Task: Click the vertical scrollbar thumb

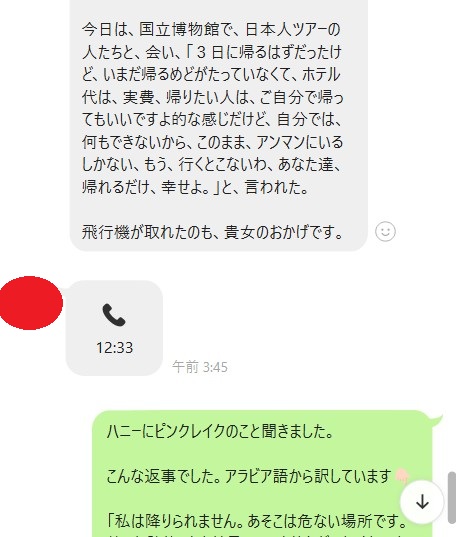Action: point(452,497)
